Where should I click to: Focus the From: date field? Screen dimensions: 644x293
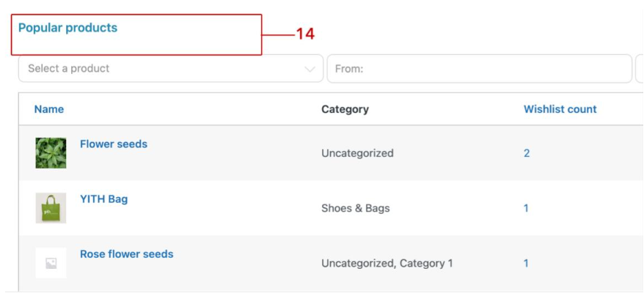pyautogui.click(x=479, y=69)
